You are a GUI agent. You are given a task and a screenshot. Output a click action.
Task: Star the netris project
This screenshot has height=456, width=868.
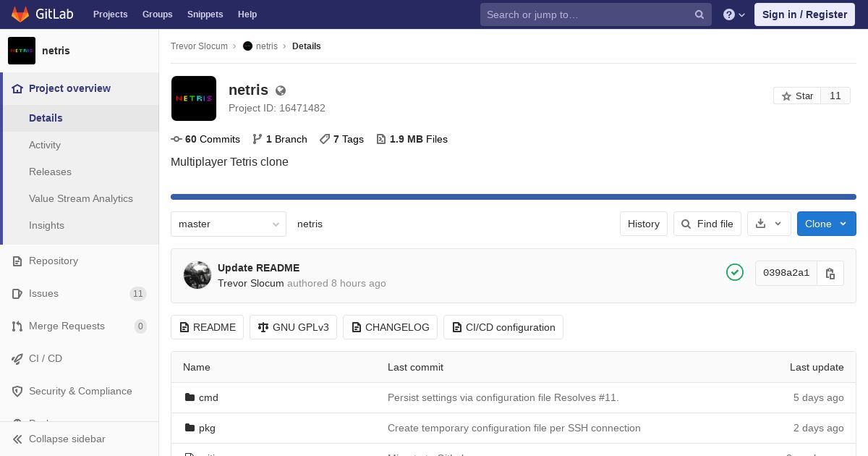click(797, 96)
